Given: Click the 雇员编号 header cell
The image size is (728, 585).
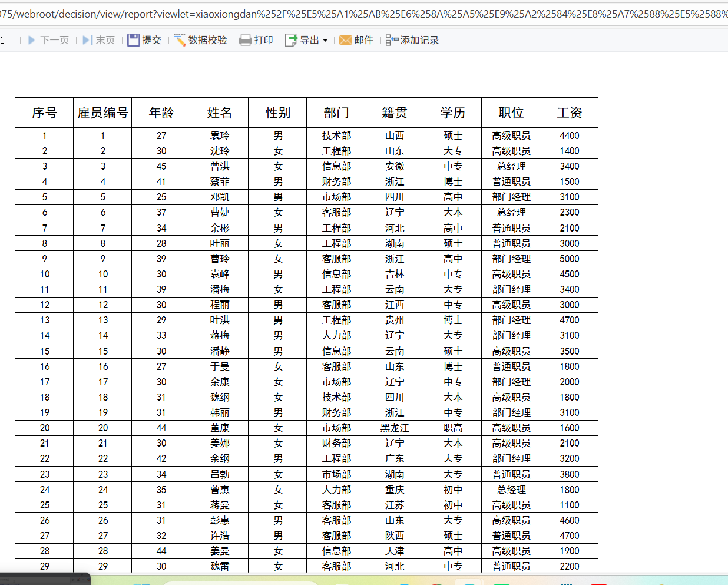Looking at the screenshot, I should pos(102,113).
